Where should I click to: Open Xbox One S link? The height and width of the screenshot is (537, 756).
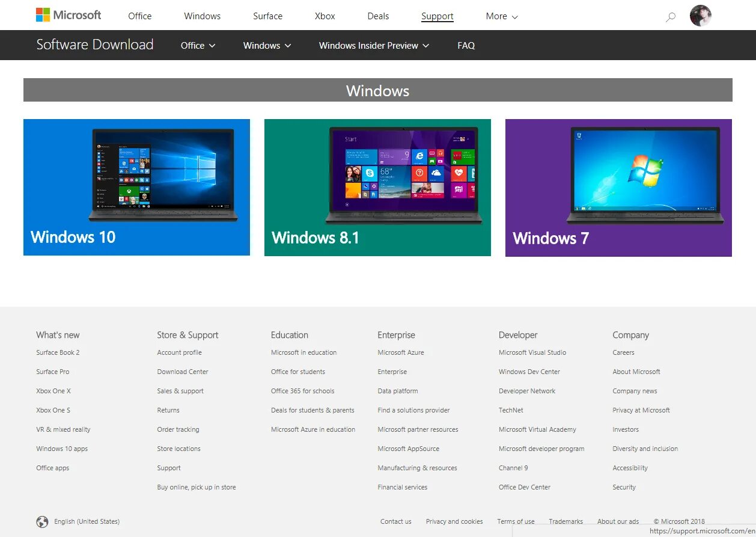point(53,410)
